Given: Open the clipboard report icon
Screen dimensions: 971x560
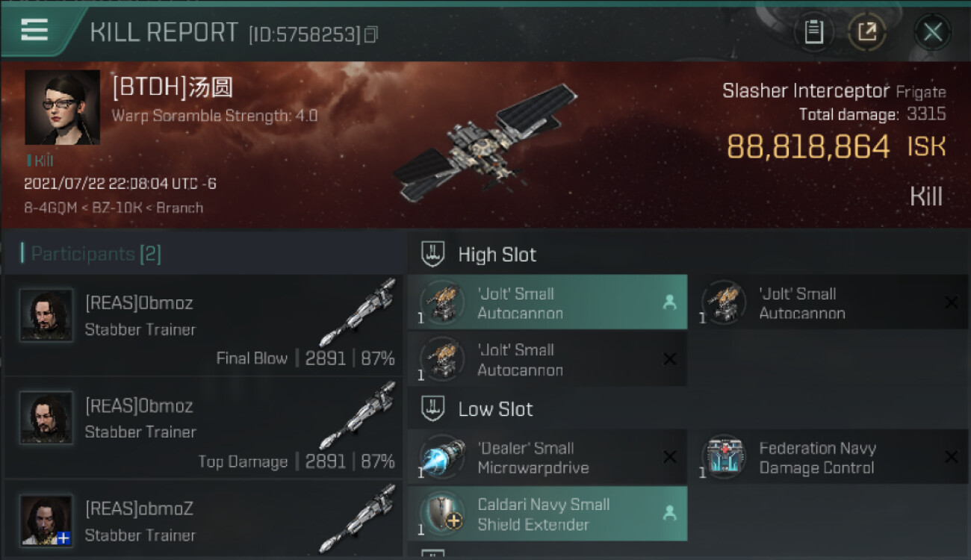Looking at the screenshot, I should tap(813, 32).
